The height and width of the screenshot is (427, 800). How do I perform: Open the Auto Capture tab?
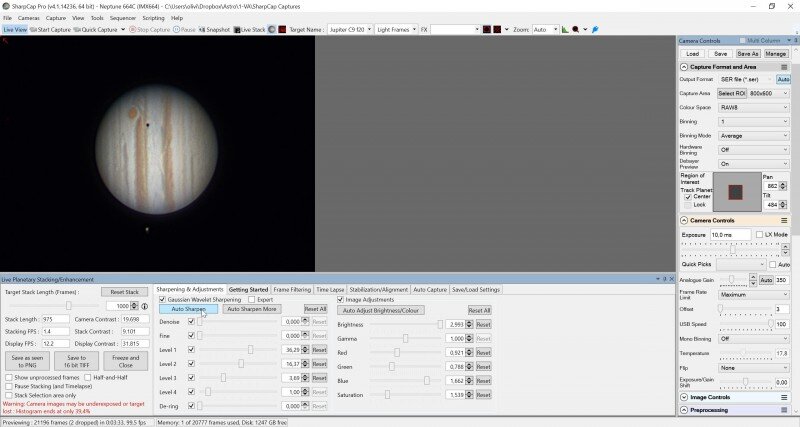coord(430,289)
